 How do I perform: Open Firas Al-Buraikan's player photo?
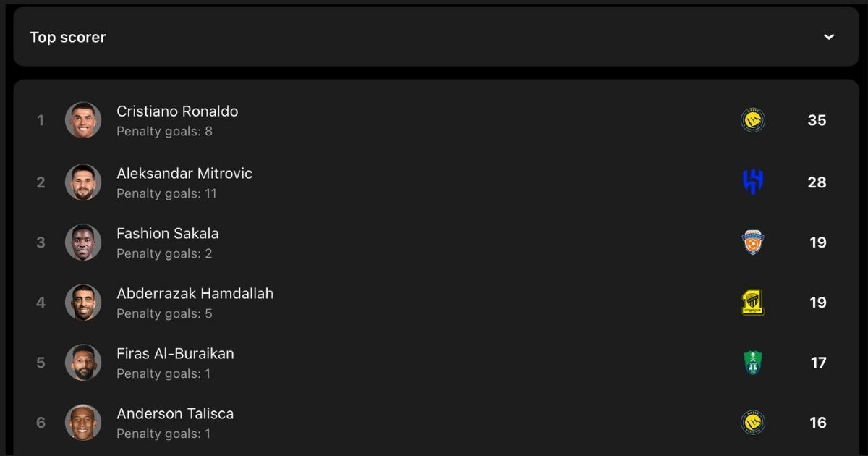83,363
